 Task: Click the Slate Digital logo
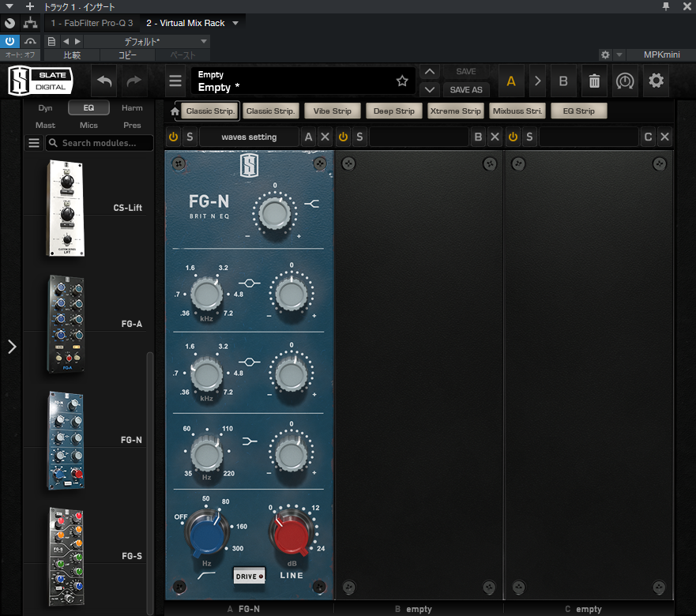[x=41, y=81]
